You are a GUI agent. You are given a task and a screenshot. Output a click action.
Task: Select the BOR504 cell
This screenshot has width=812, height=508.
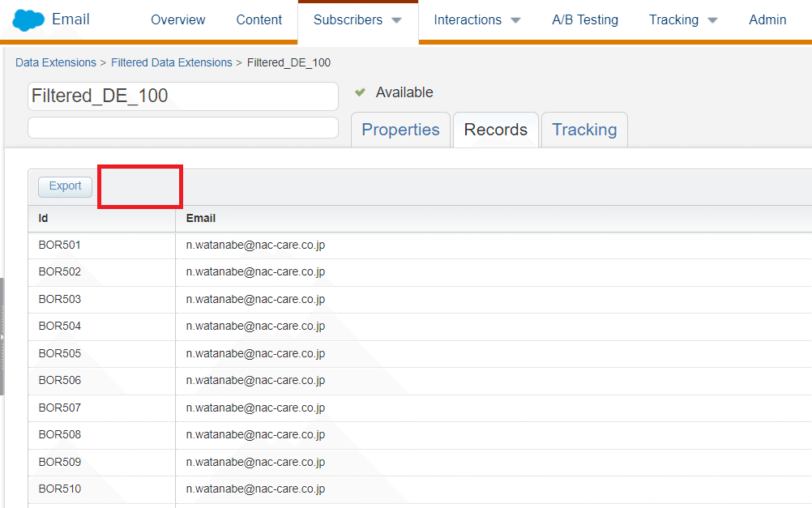102,327
